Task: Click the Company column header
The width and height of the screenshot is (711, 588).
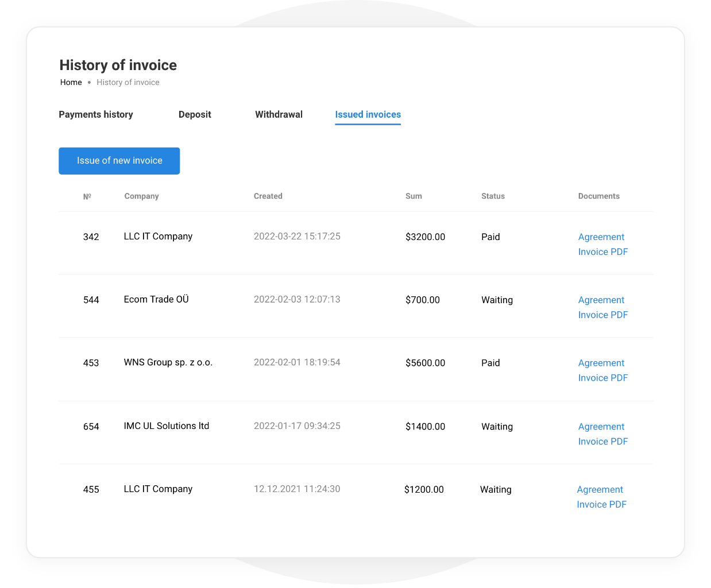Action: 141,196
